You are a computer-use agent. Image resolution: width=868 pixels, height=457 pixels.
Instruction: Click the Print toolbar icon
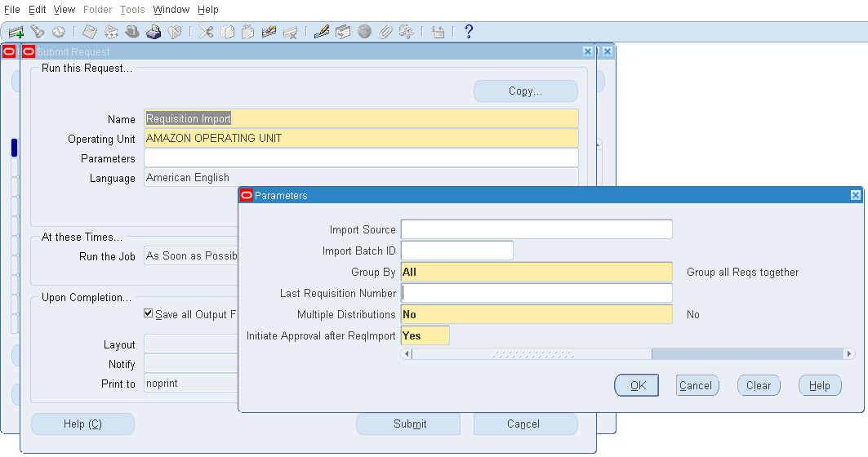[154, 32]
